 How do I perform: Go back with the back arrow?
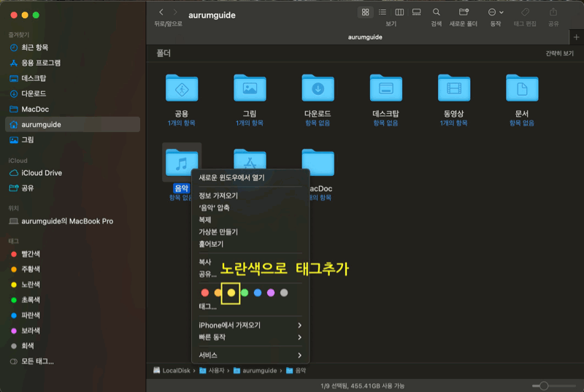click(161, 12)
